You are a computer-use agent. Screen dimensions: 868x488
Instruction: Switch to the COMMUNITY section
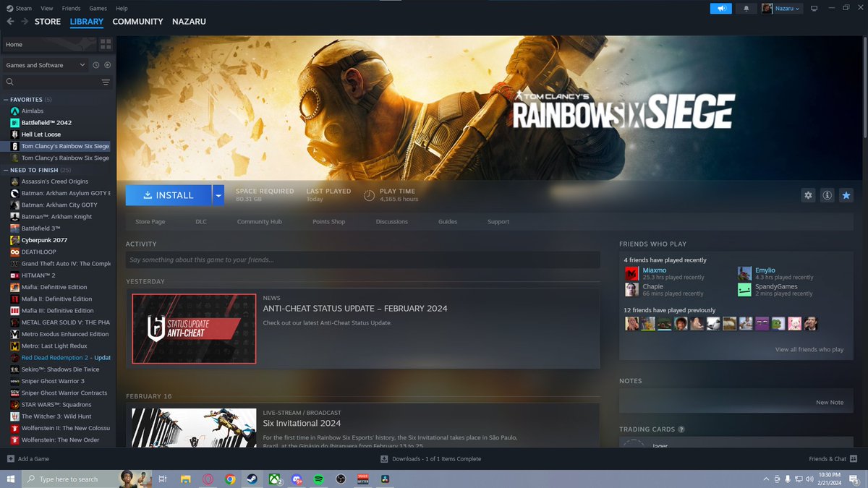[137, 22]
